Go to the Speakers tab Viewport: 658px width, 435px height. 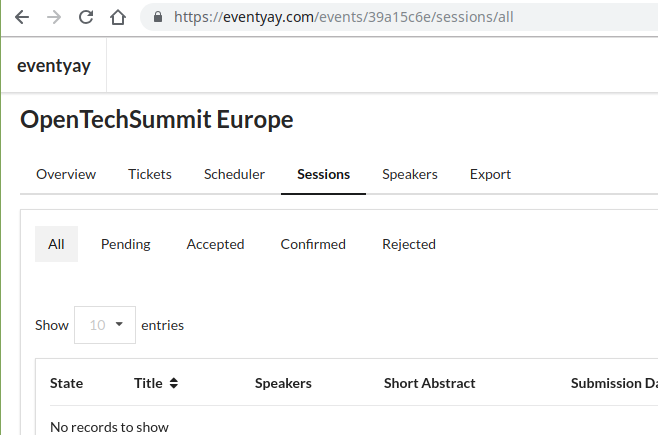click(x=410, y=174)
